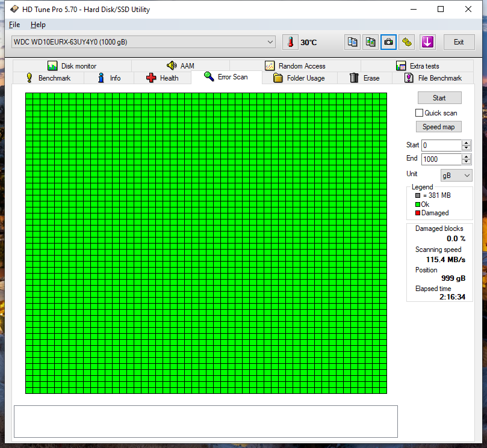Image resolution: width=487 pixels, height=448 pixels.
Task: Click a green block in the scan grid
Action: coord(205,241)
